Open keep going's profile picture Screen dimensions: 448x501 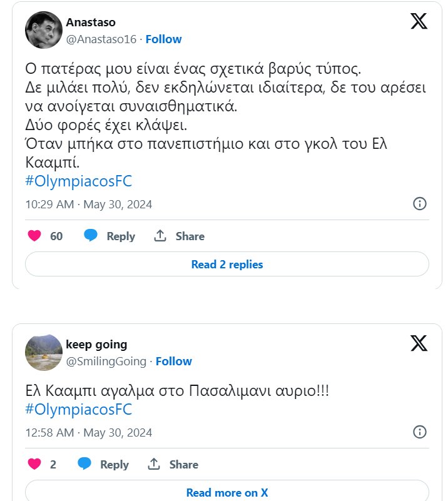[x=44, y=352]
